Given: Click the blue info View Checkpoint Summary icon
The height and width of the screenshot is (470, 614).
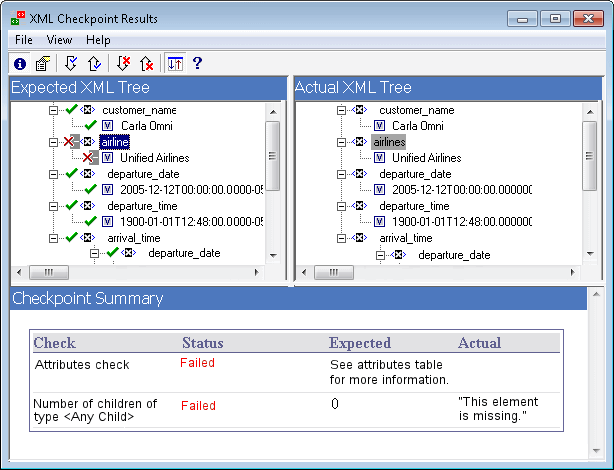Looking at the screenshot, I should coord(19,64).
